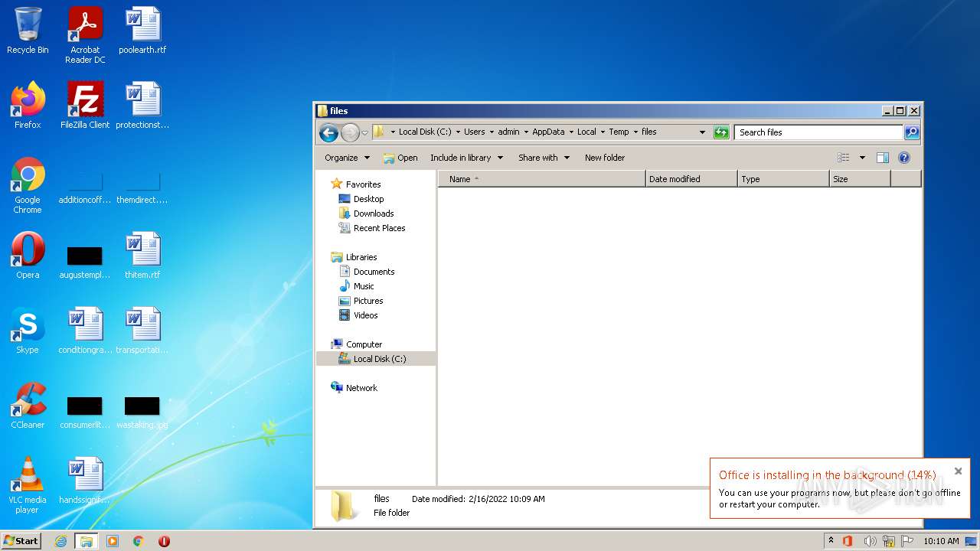This screenshot has height=551, width=980.
Task: Click the Office tray icon
Action: click(848, 541)
